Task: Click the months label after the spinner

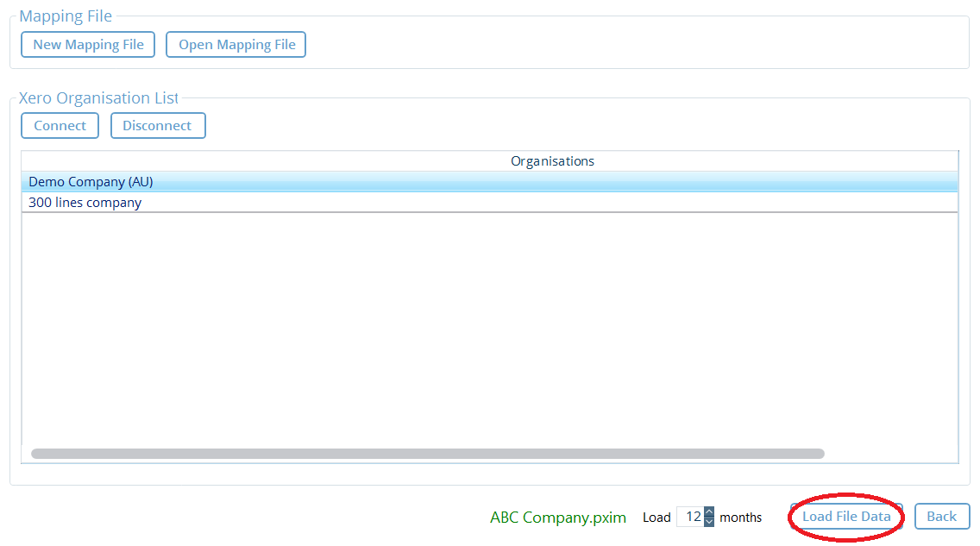Action: (x=740, y=517)
